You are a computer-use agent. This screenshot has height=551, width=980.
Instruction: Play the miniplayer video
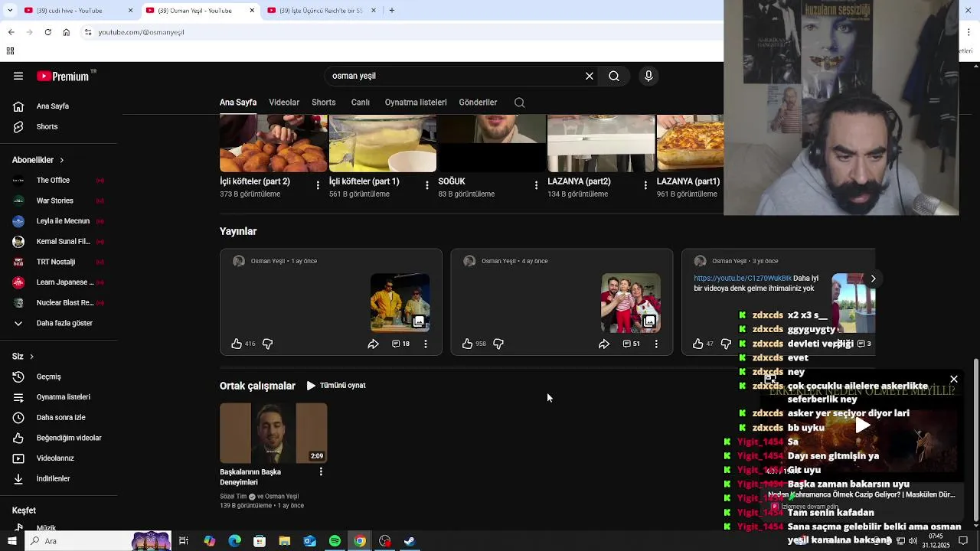863,425
